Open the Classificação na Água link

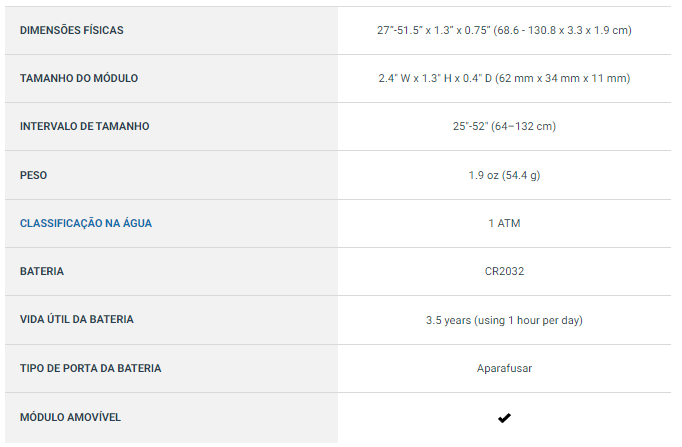click(x=86, y=223)
